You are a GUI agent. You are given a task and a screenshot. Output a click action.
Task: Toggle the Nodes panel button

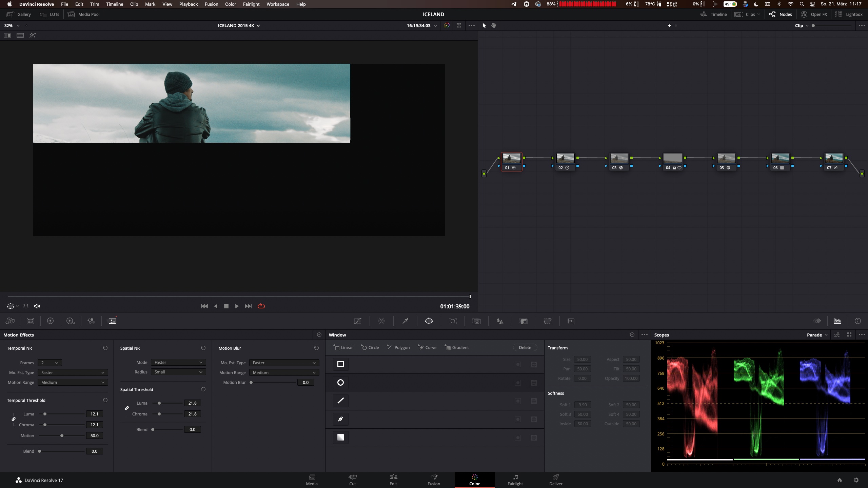coord(781,14)
